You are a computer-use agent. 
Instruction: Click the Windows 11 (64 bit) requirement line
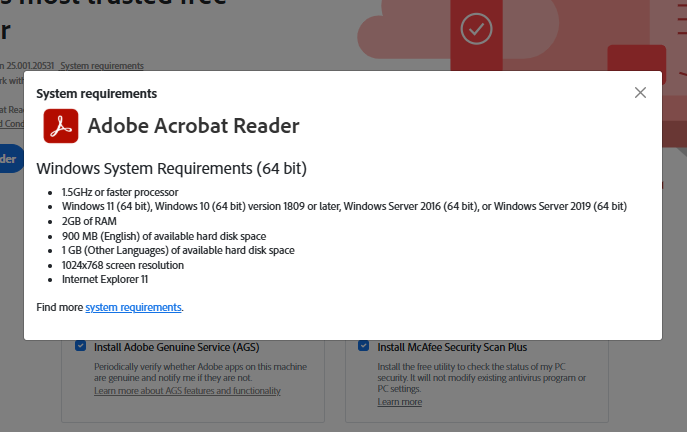344,206
